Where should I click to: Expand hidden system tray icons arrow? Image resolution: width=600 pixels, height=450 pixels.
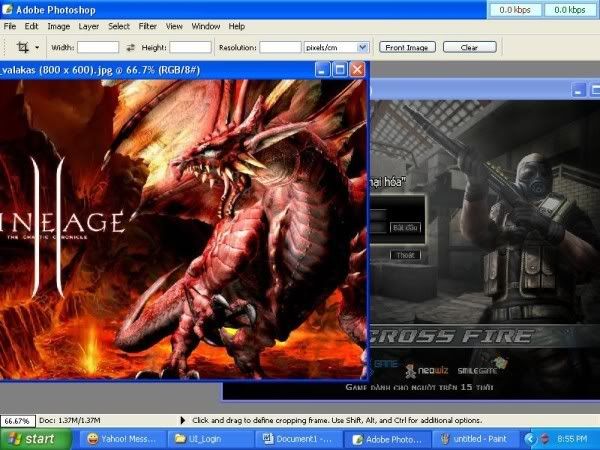[x=530, y=439]
